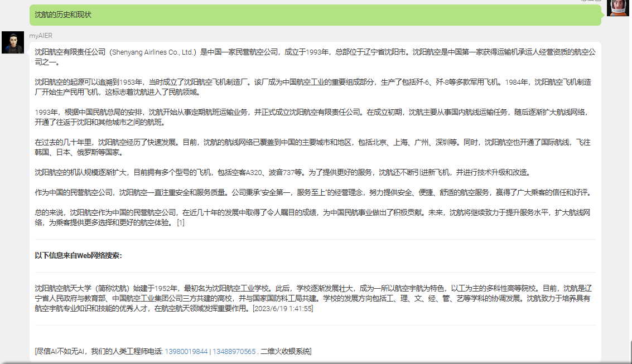The width and height of the screenshot is (632, 364).
Task: Select the green message '沈航的历史和现状'
Action: 315,15
